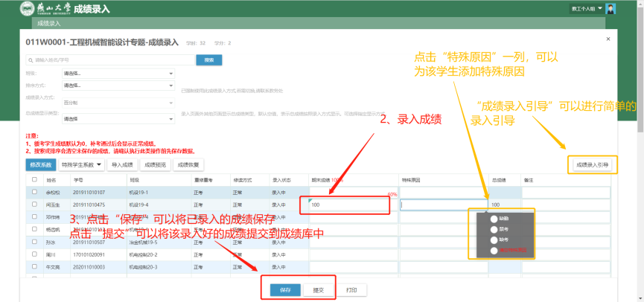Click the search magnifier icon in search box
The height and width of the screenshot is (302, 644).
pyautogui.click(x=31, y=60)
